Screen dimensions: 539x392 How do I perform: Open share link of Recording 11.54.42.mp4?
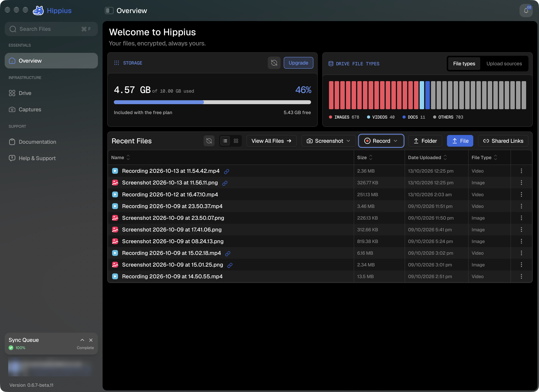226,171
